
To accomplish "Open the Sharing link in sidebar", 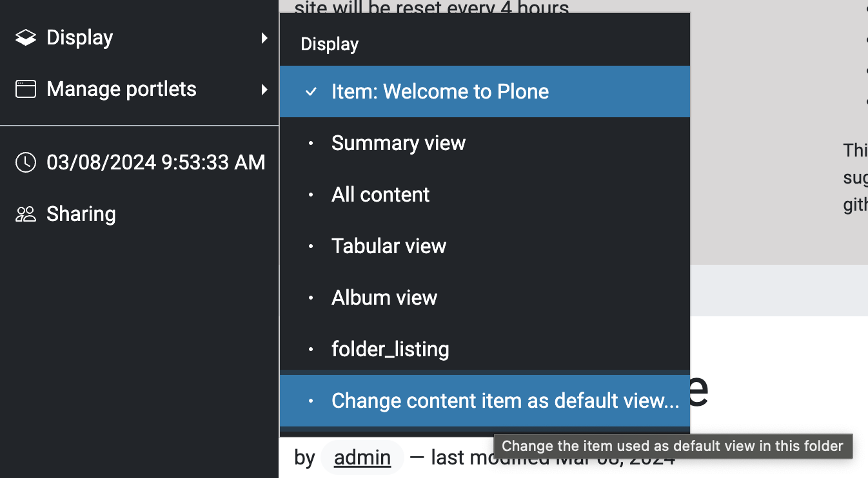I will point(139,214).
